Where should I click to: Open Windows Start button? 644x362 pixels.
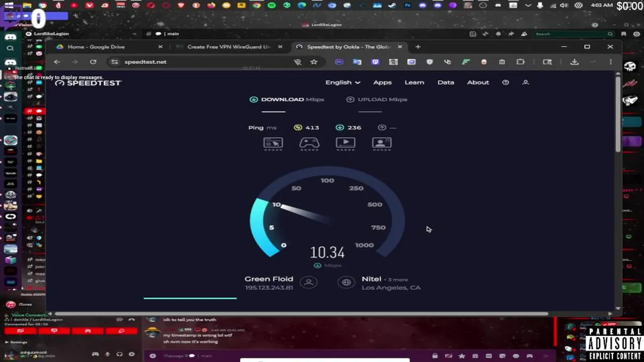click(x=9, y=6)
